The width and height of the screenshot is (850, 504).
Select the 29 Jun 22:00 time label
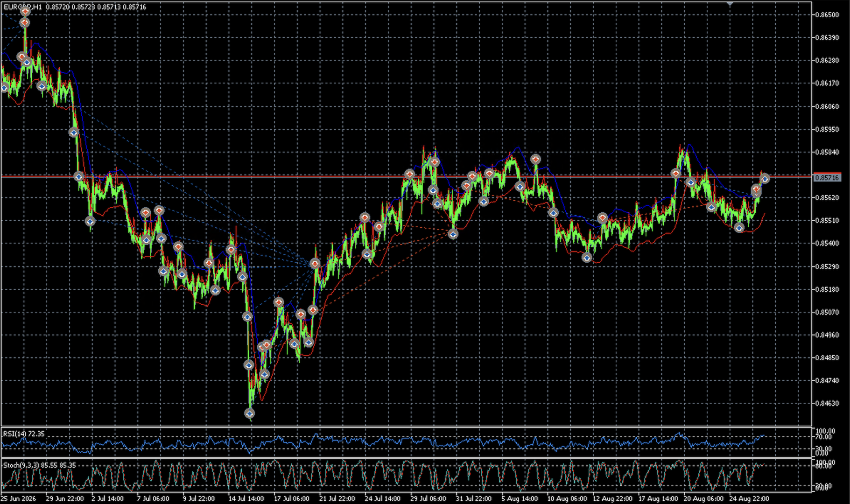click(x=65, y=498)
